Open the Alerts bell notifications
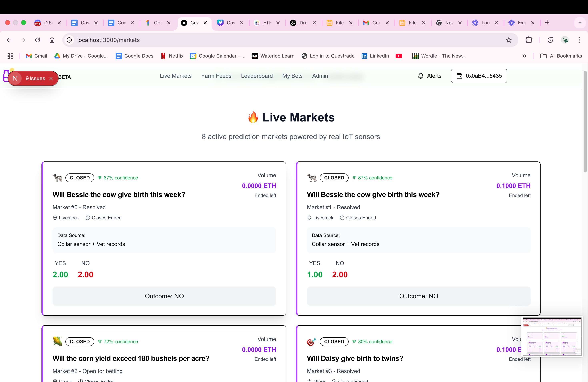588x382 pixels. point(429,76)
